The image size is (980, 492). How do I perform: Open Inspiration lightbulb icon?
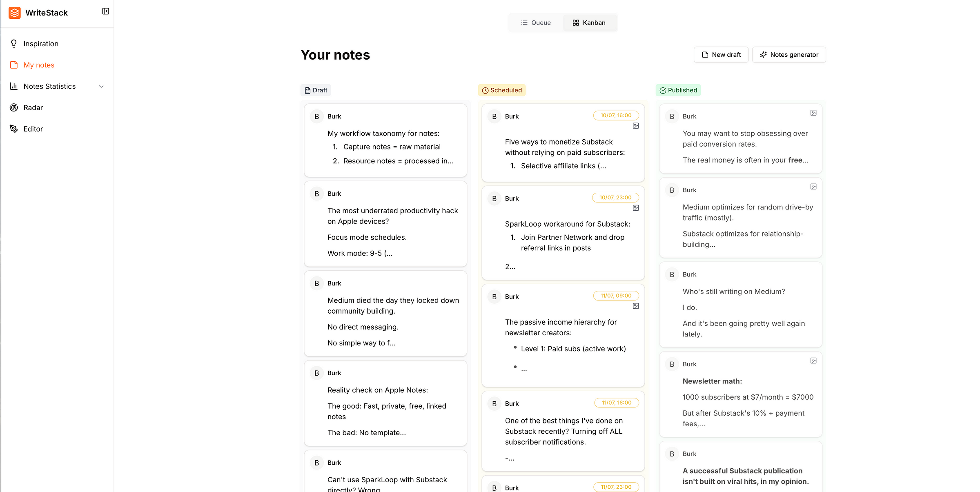click(14, 44)
